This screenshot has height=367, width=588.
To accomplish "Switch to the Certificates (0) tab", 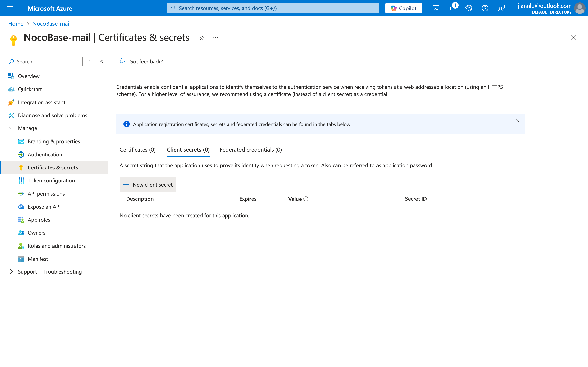I will (x=138, y=150).
